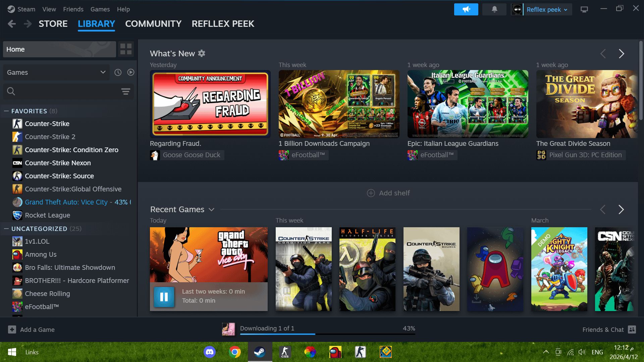Open Friends & Chat icon

coord(632,329)
